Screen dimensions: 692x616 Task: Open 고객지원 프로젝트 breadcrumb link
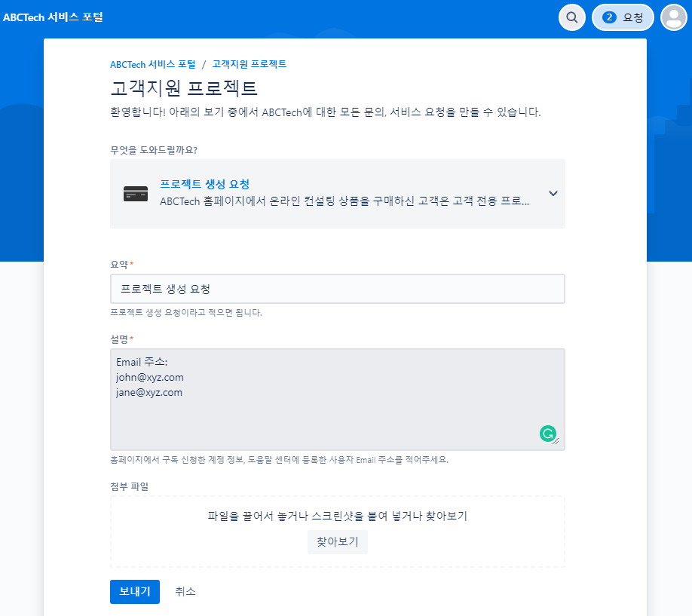point(250,64)
